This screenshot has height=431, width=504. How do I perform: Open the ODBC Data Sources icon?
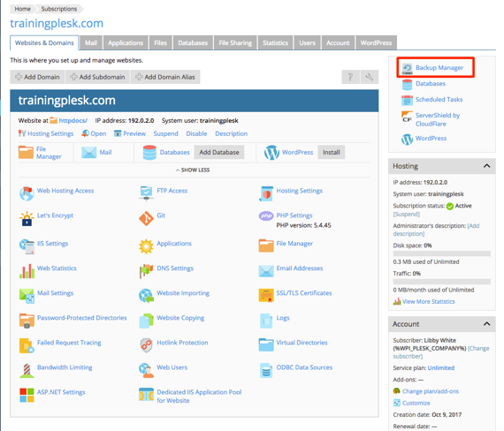pyautogui.click(x=266, y=370)
